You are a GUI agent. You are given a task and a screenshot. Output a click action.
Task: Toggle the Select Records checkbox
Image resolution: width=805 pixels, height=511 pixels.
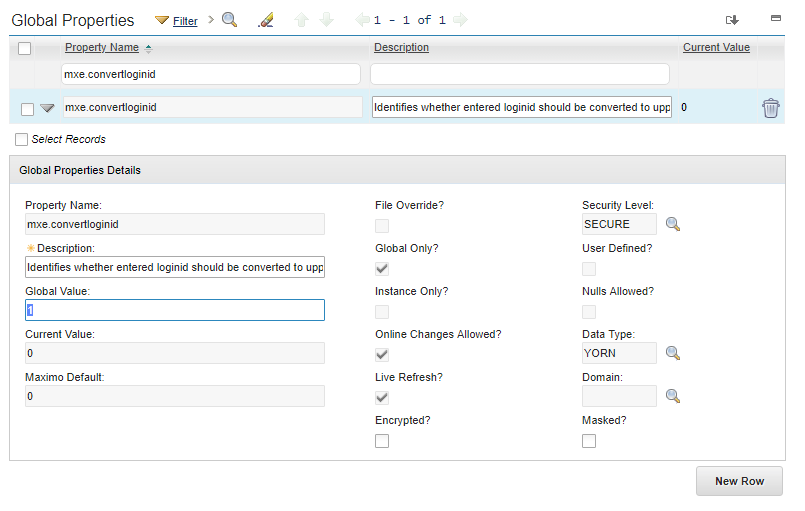(x=21, y=139)
